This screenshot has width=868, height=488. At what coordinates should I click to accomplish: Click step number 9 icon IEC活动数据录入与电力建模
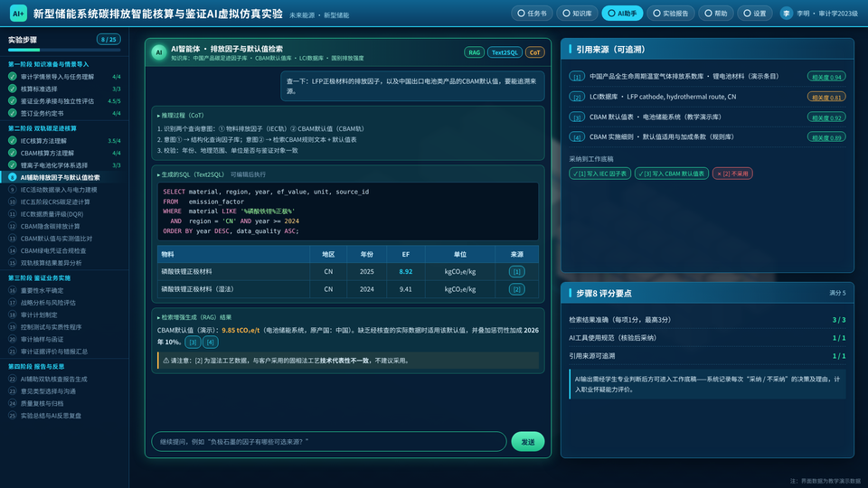[12, 189]
